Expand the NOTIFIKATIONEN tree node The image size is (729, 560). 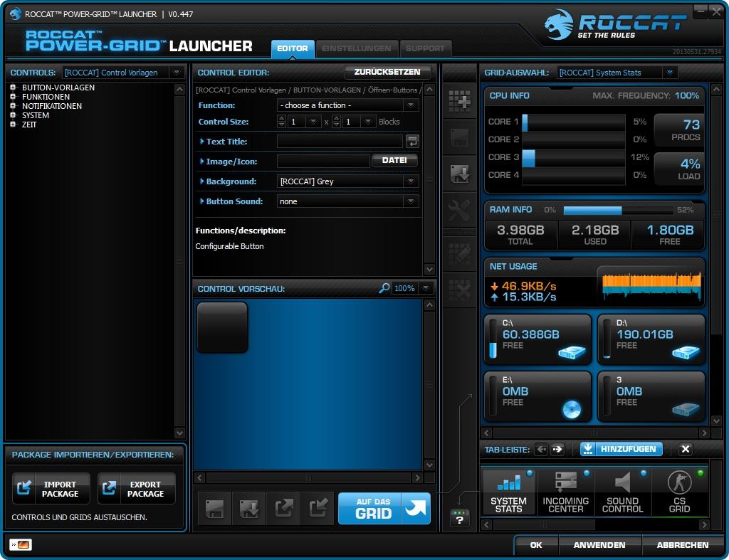coord(13,106)
